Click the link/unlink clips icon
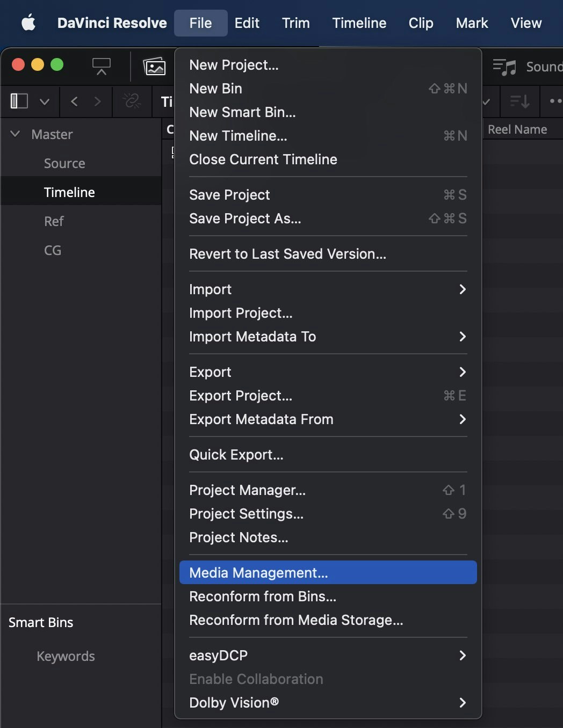563x728 pixels. point(131,101)
